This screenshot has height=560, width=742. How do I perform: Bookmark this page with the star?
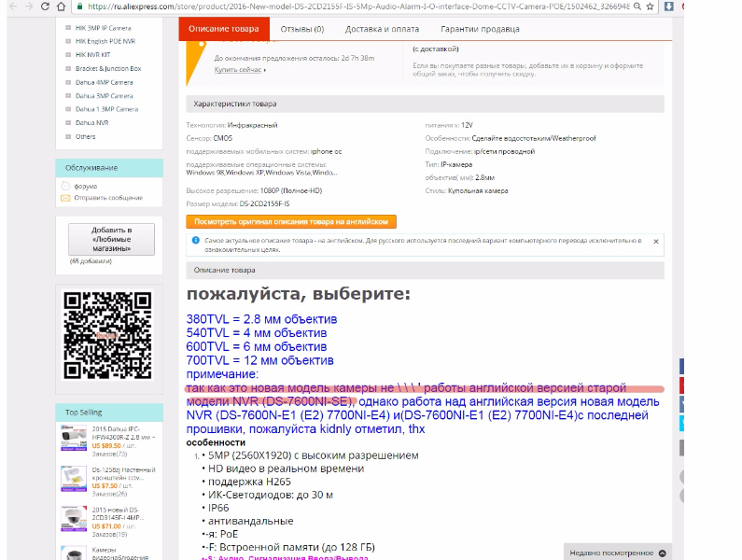pyautogui.click(x=651, y=7)
